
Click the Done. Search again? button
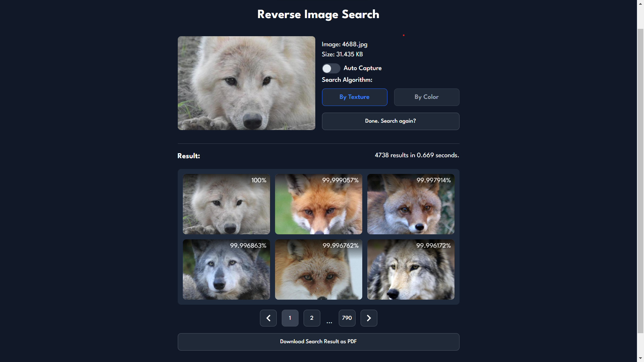(x=390, y=121)
